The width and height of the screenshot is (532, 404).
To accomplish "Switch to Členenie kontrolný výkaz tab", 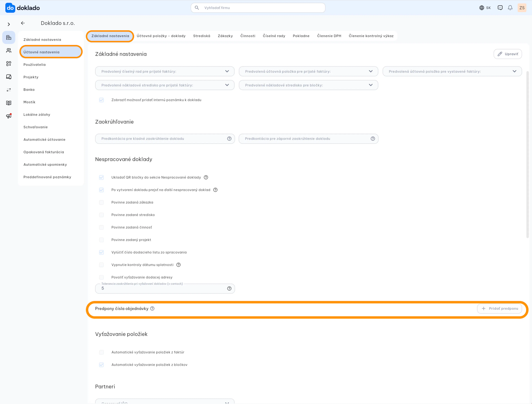I will (x=371, y=36).
